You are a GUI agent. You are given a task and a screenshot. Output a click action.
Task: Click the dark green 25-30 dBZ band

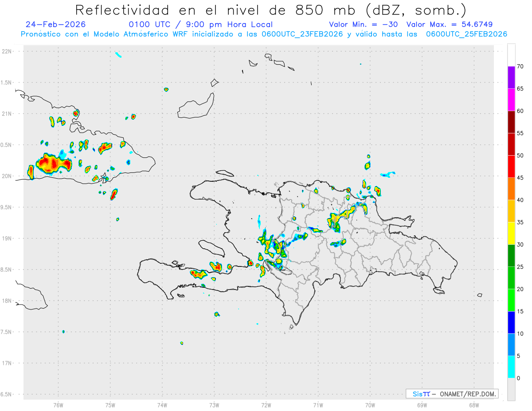[x=511, y=256]
